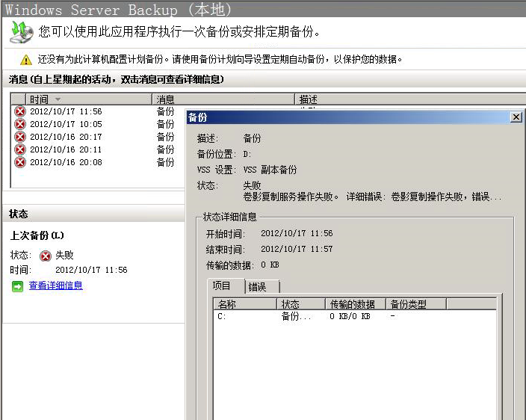The width and height of the screenshot is (526, 420).
Task: Click the Windows Server Backup application icon
Action: pos(22,32)
